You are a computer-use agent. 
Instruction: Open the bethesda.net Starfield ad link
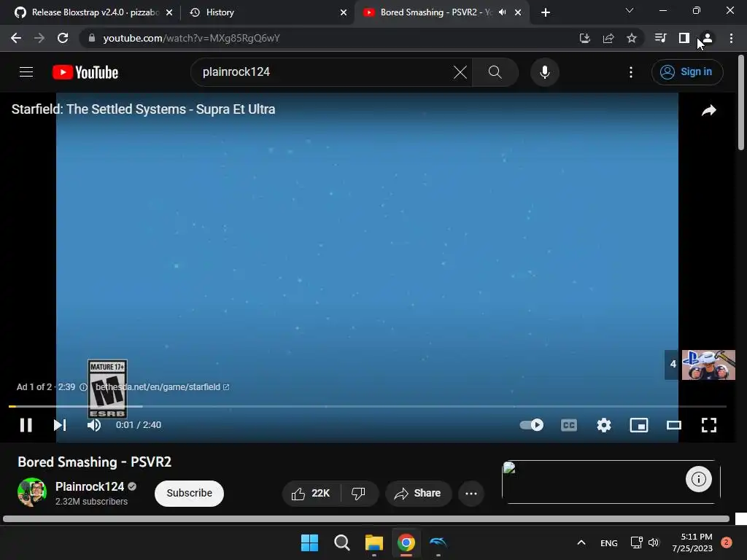pyautogui.click(x=162, y=387)
